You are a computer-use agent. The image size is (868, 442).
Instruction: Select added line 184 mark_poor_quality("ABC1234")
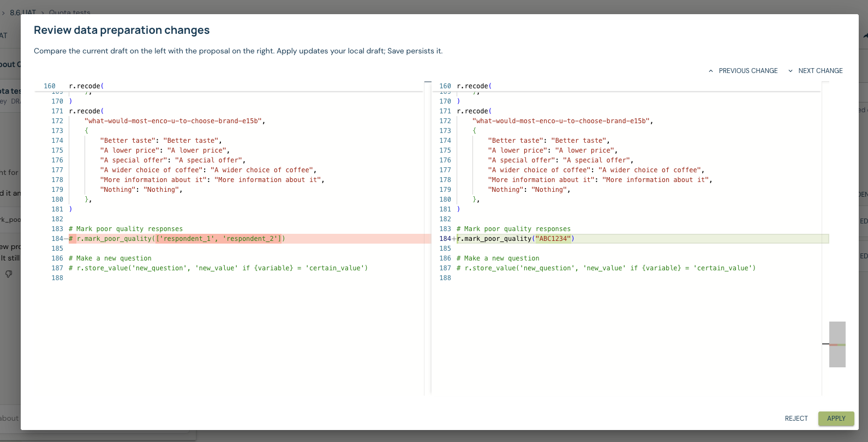643,239
